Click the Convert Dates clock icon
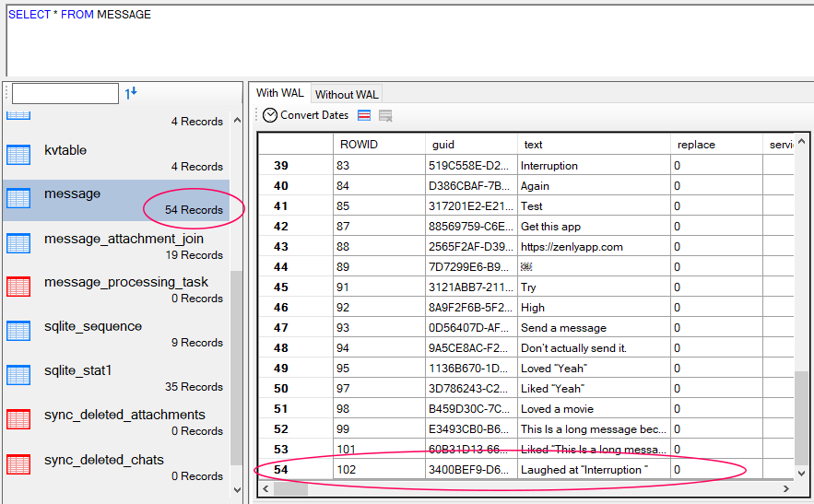814x504 pixels. [270, 115]
